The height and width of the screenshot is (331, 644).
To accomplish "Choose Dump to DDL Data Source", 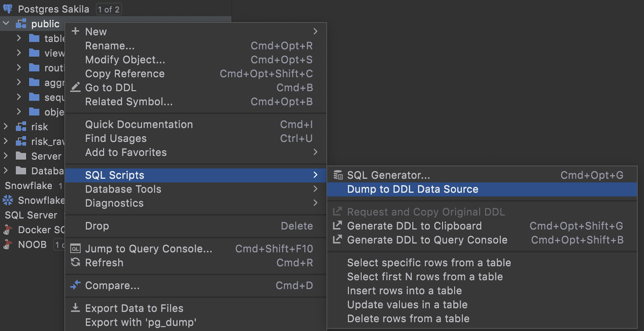I will click(413, 189).
